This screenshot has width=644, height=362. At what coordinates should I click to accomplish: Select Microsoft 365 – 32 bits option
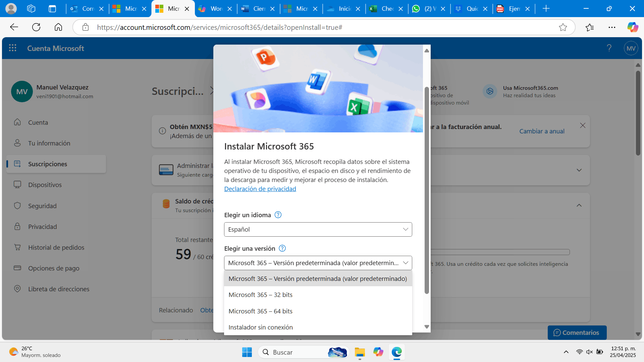point(260,295)
